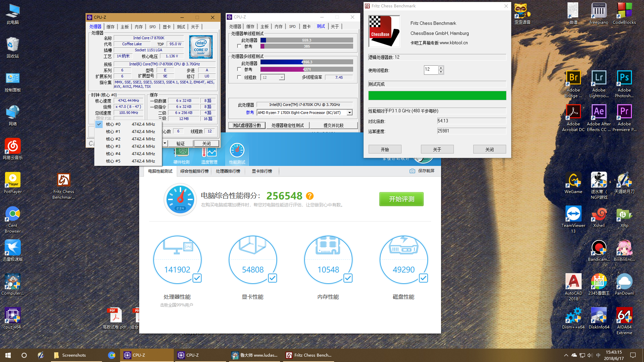Image resolution: width=644 pixels, height=362 pixels.
Task: Launch Adobe Lightroom shortcut
Action: pos(599,84)
